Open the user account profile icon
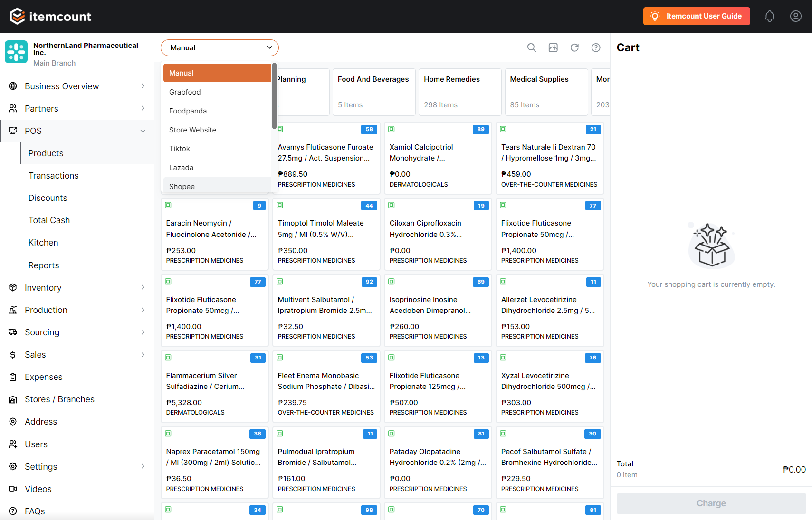This screenshot has height=520, width=812. pyautogui.click(x=796, y=16)
